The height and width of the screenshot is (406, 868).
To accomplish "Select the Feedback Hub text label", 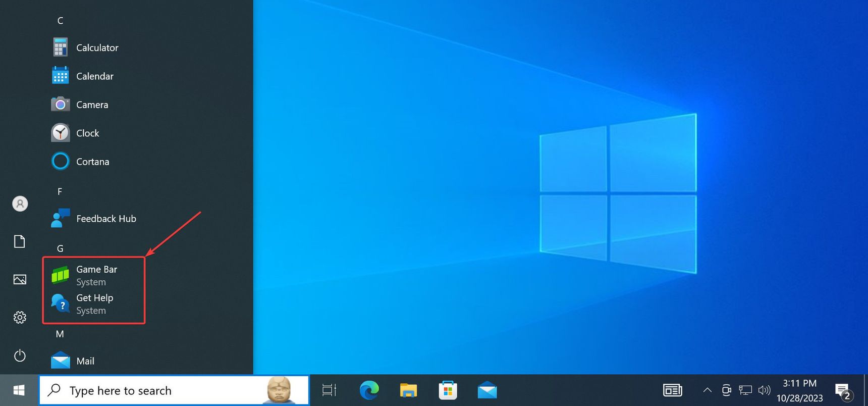I will click(x=106, y=219).
